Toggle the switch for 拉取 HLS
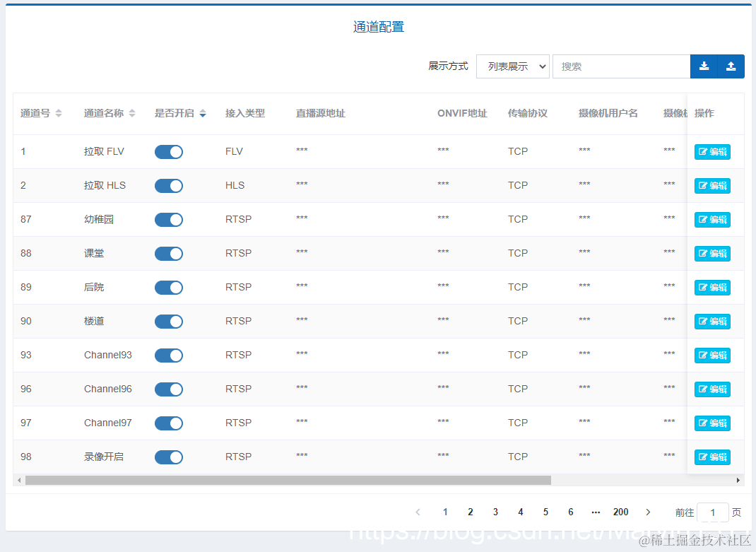The width and height of the screenshot is (756, 552). coord(168,185)
